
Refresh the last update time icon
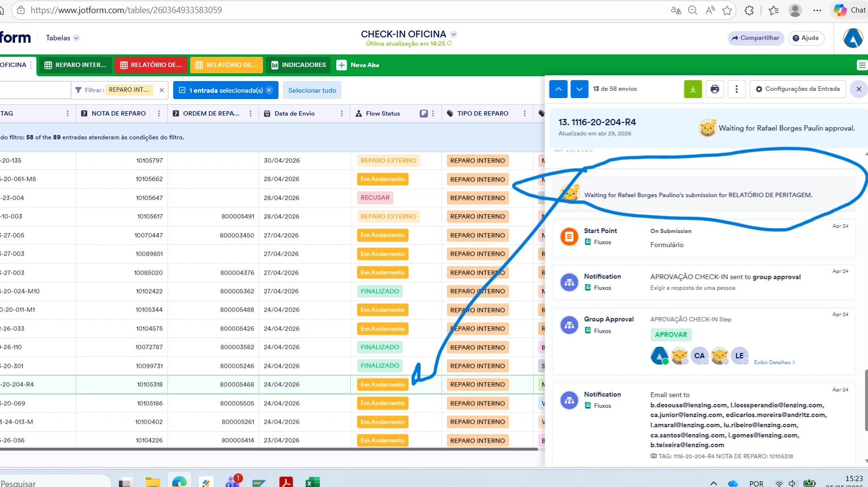point(449,43)
